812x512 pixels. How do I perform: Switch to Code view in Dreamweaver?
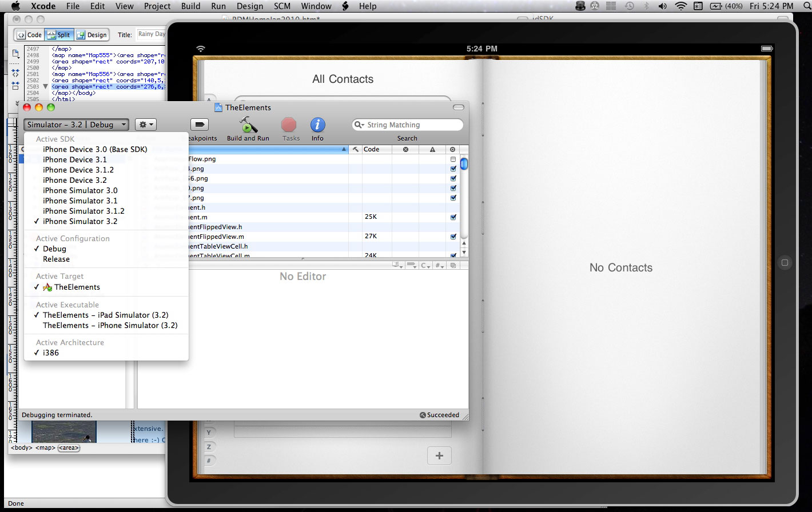(x=29, y=34)
